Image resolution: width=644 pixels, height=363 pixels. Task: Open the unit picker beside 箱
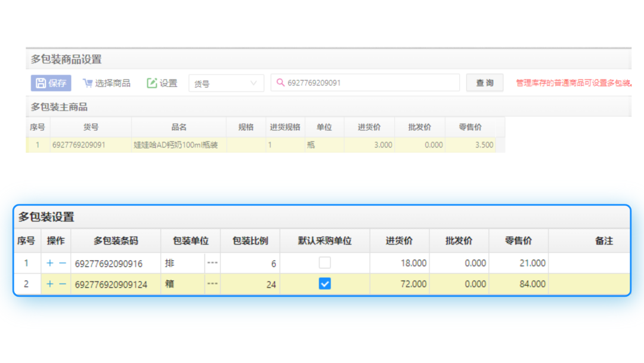tap(212, 284)
